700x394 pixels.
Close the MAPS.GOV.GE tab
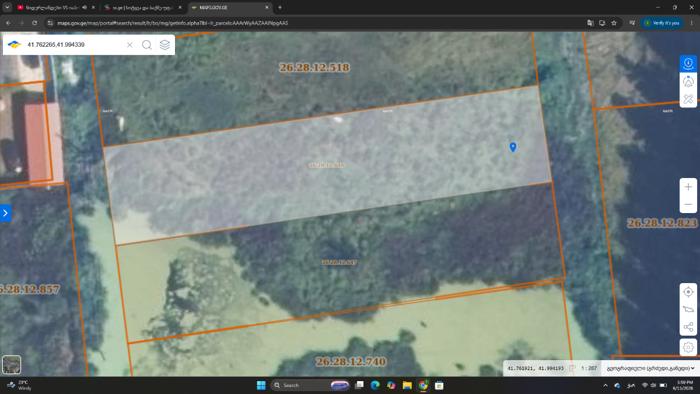pyautogui.click(x=267, y=8)
